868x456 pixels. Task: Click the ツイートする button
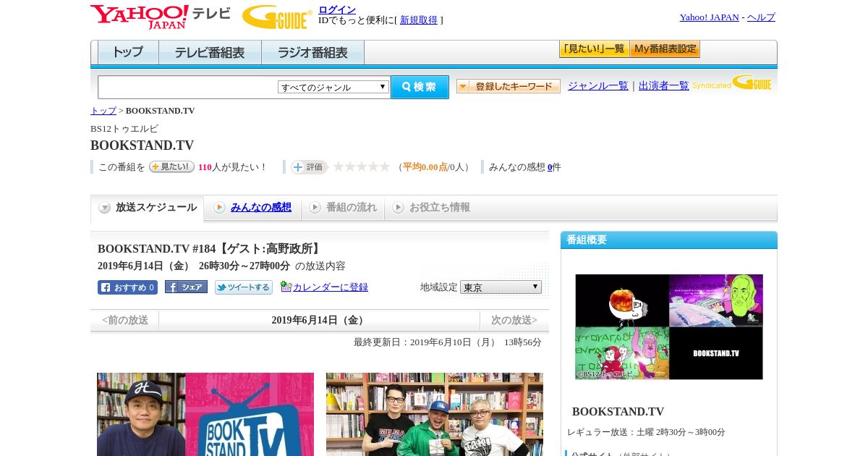[x=244, y=287]
